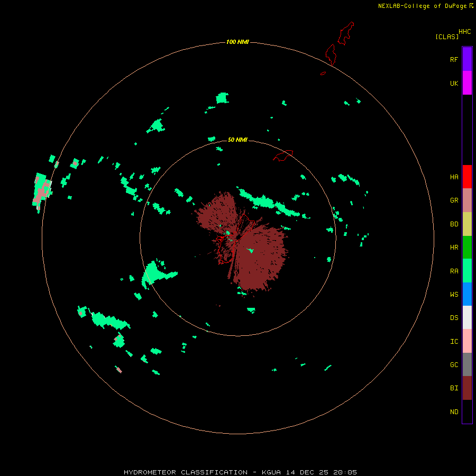Click the 50 NMI range ring label
The height and width of the screenshot is (476, 476).
(237, 140)
